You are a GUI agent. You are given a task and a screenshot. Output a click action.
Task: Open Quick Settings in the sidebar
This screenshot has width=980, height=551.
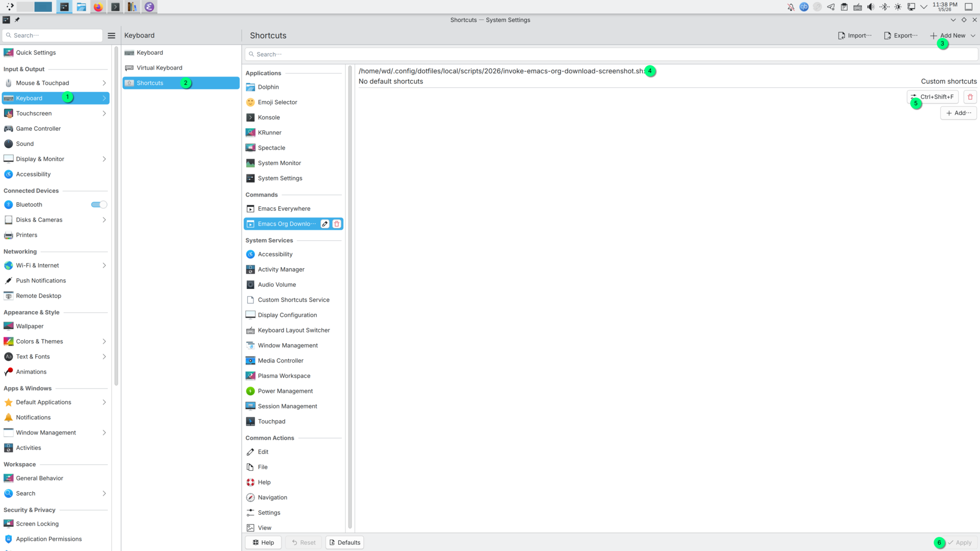(36, 53)
